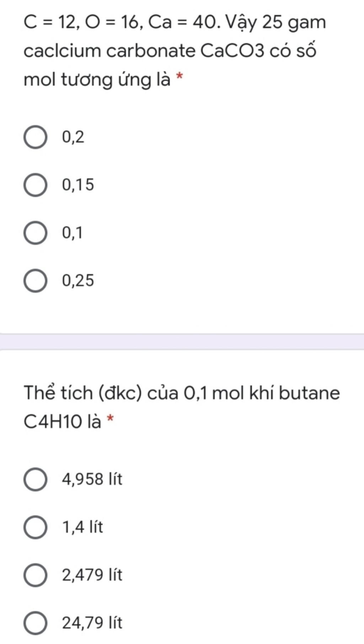This screenshot has width=364, height=644.
Task: Click the red asterisk after "C4H10 là"
Action: click(x=111, y=418)
